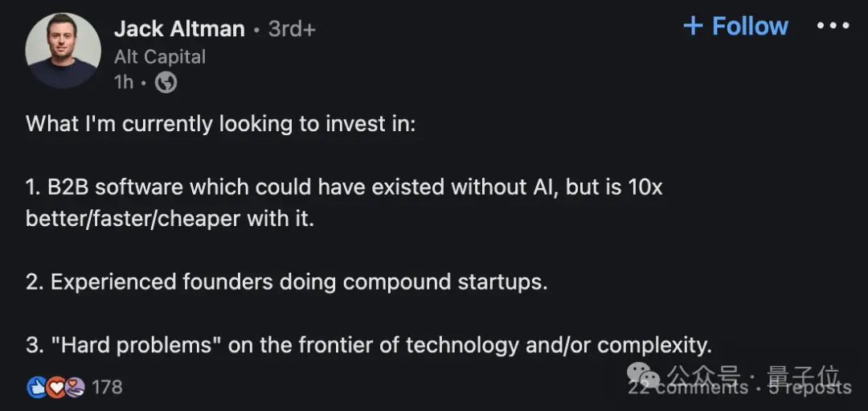Follow Jack Altman

735,26
